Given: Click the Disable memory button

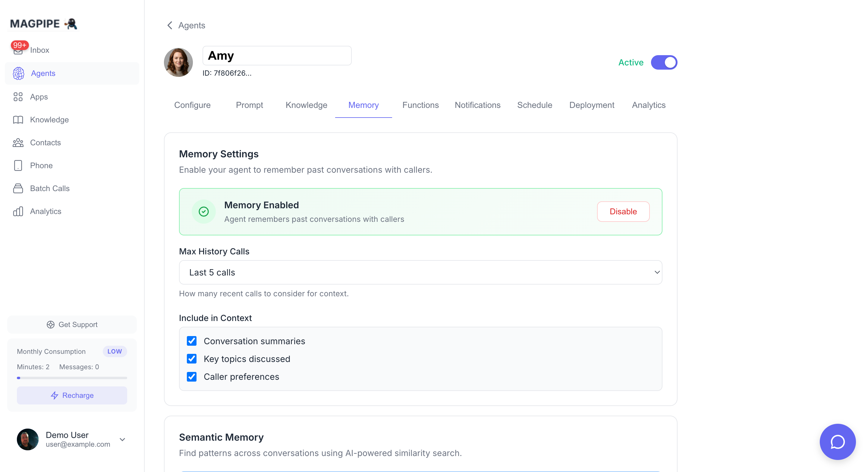Looking at the screenshot, I should click(x=623, y=212).
